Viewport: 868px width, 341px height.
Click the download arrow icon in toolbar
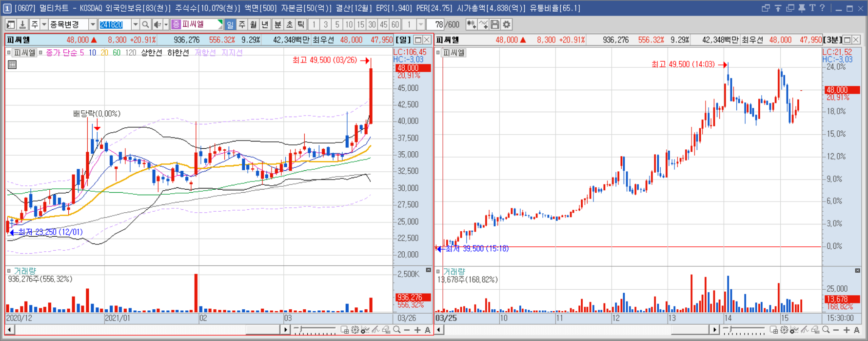(22, 24)
